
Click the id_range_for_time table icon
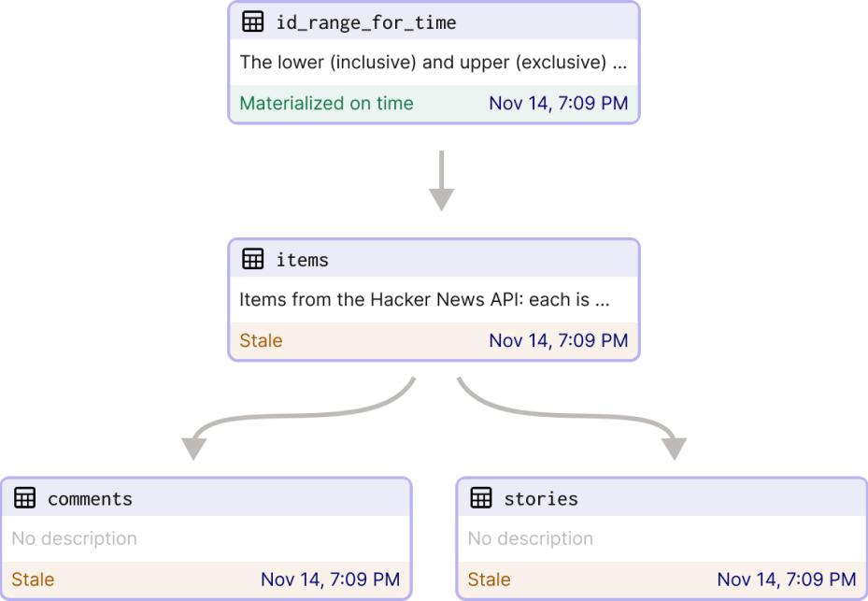(253, 21)
